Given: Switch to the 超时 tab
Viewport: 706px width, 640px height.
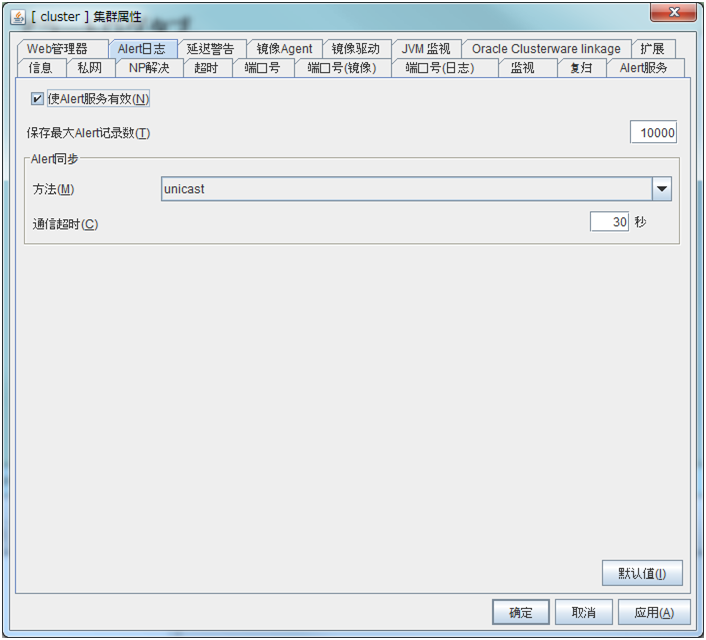Looking at the screenshot, I should pyautogui.click(x=207, y=68).
